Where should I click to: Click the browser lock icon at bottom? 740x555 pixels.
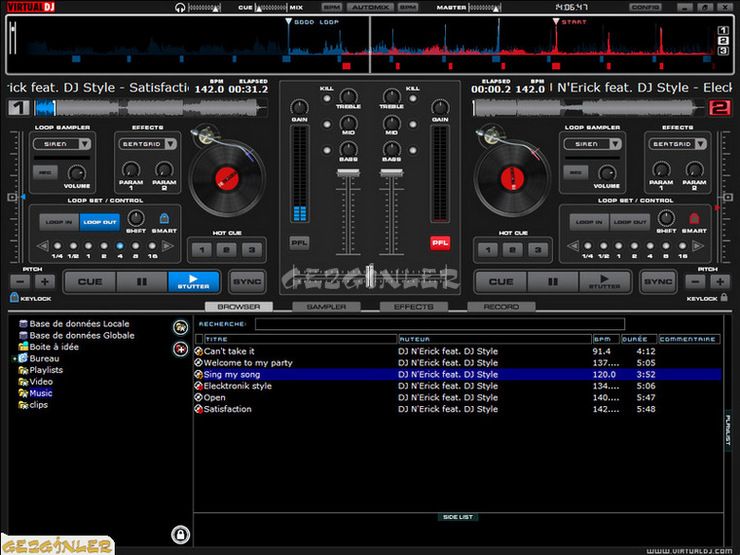coord(180,535)
